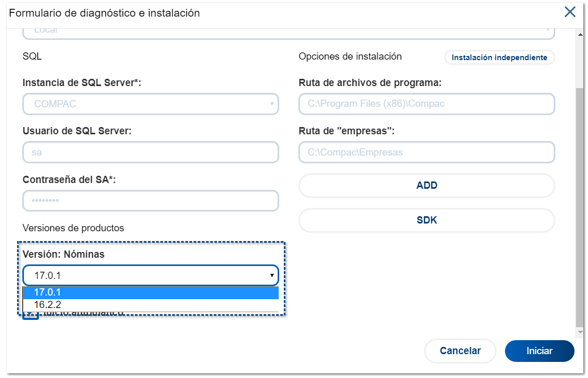
Task: Start the installation with Iniciar
Action: (x=539, y=351)
